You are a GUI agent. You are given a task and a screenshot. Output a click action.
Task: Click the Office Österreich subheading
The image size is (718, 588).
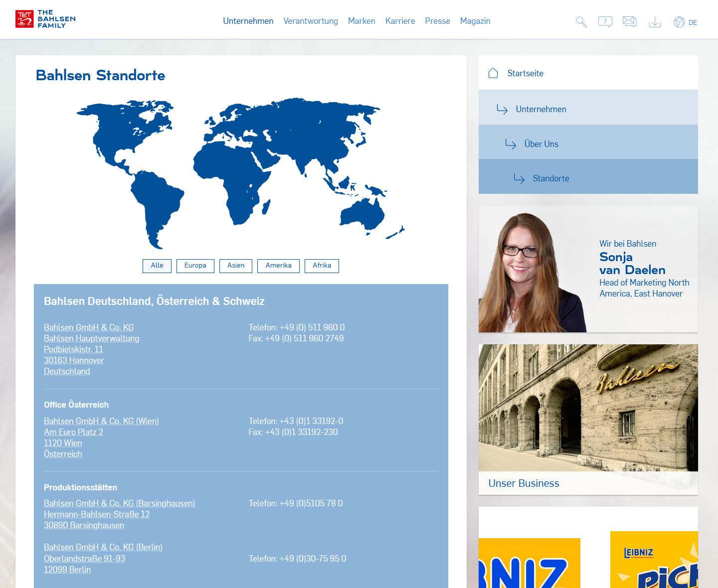(76, 405)
